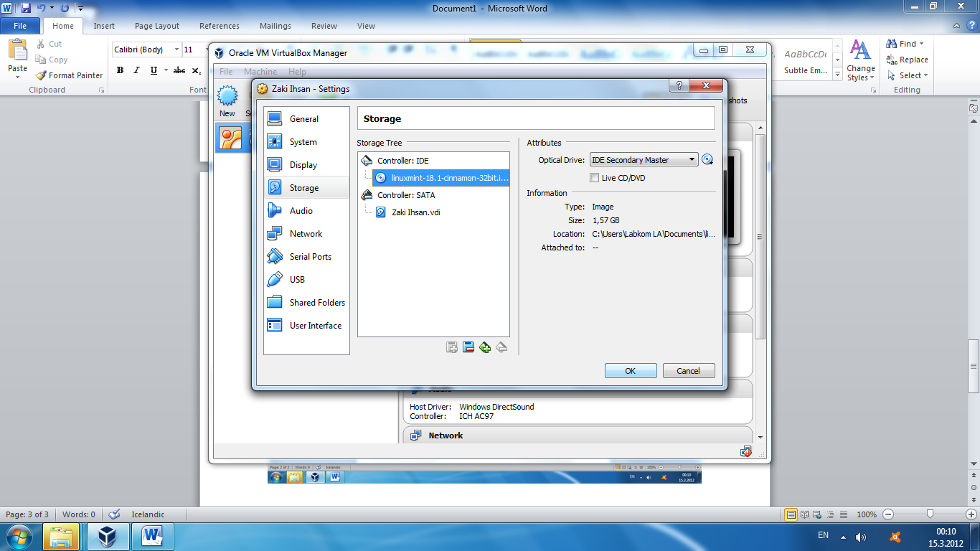Select the linuxmint-18.1-cinnamon-32bit ISO entry
The width and height of the screenshot is (980, 551).
[x=440, y=178]
